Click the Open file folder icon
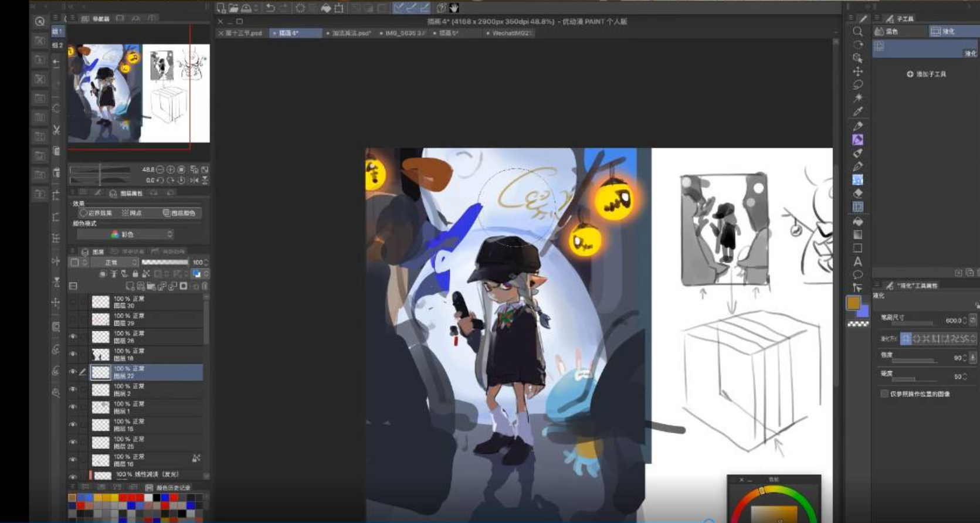Viewport: 980px width, 523px height. (233, 8)
